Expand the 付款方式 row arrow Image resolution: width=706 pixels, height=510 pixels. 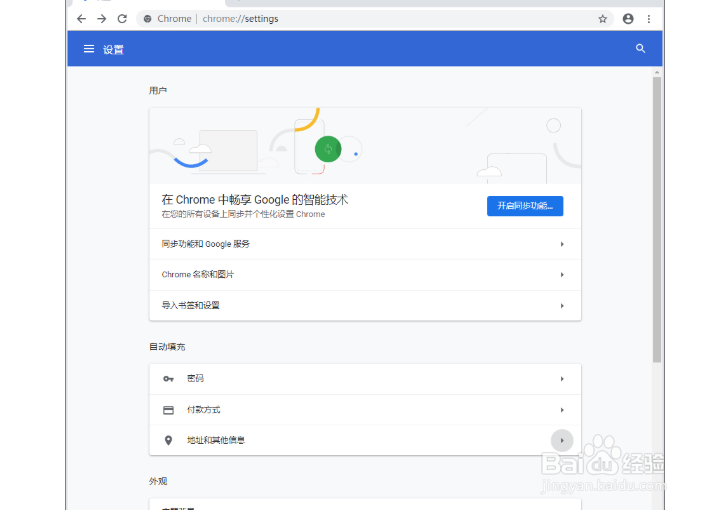(x=562, y=410)
